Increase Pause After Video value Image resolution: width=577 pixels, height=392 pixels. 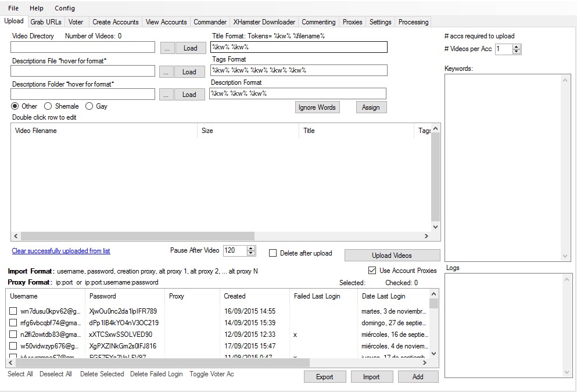(251, 248)
